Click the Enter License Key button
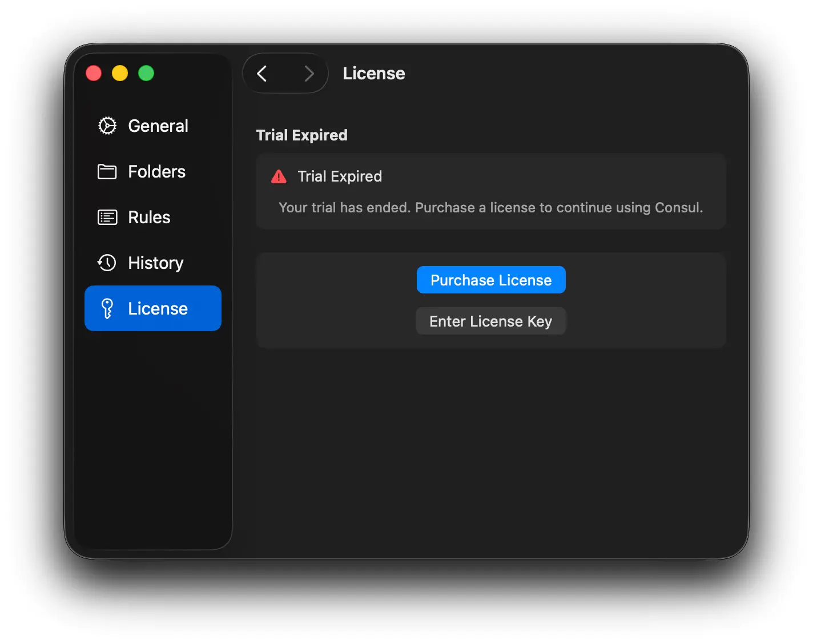The height and width of the screenshot is (644, 813). 490,321
